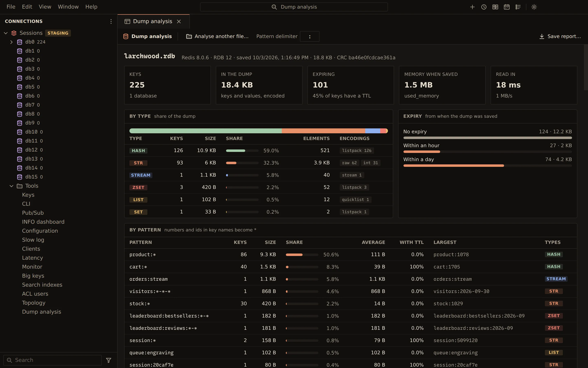Click the db15 database icon
The width and height of the screenshot is (588, 368).
coord(20,177)
